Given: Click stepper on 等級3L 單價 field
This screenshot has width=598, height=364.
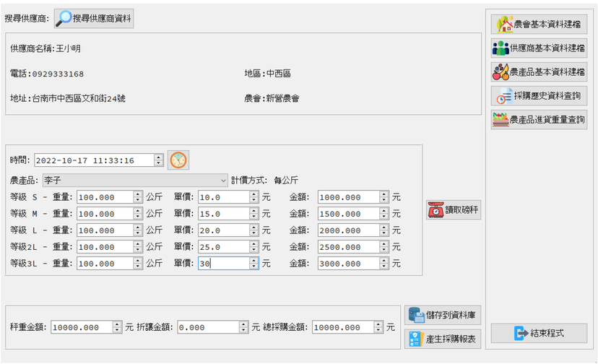Looking at the screenshot, I should pos(254,264).
